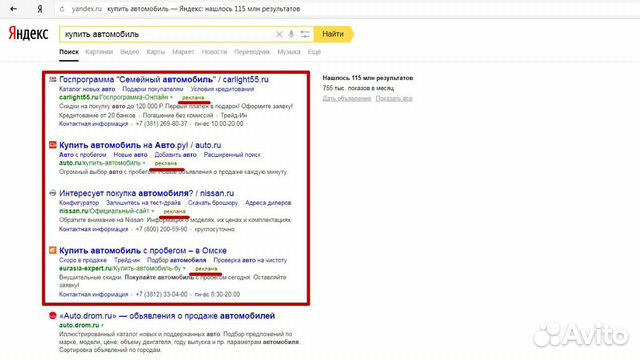640x360 pixels.
Task: Click Конфигуратор sitelink
Action: 79,203
